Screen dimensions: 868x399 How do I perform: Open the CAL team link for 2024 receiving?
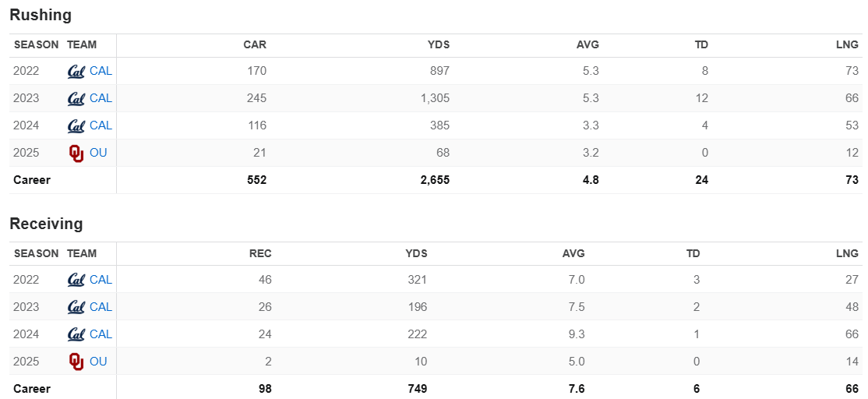(x=101, y=334)
